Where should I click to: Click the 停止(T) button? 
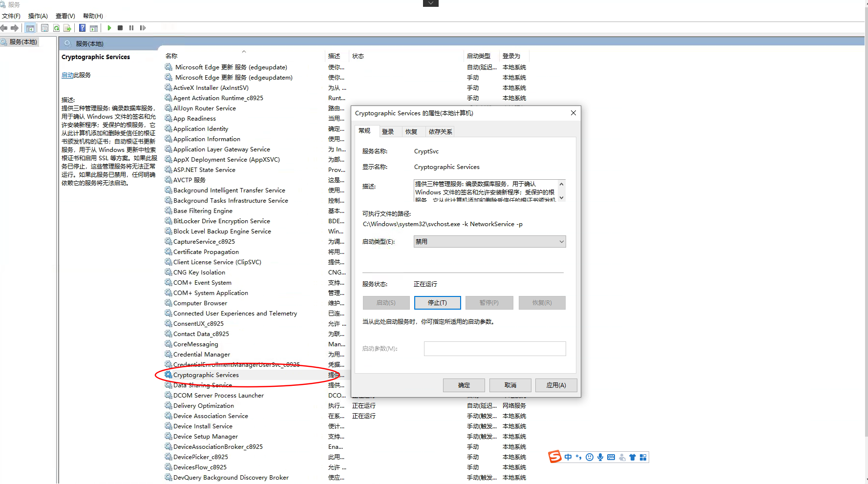click(x=437, y=303)
